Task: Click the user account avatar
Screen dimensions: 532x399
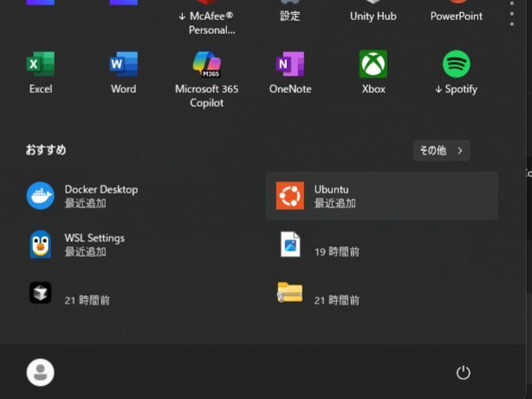Action: point(41,372)
